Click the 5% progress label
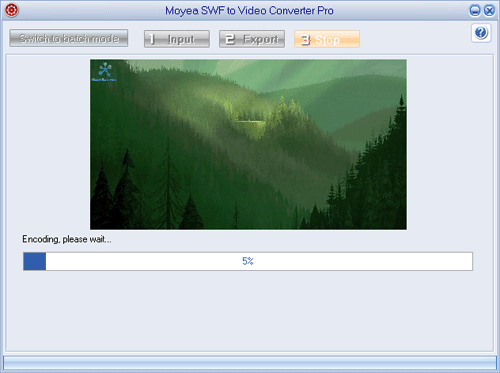Screen dimensions: 500x373 click(248, 261)
